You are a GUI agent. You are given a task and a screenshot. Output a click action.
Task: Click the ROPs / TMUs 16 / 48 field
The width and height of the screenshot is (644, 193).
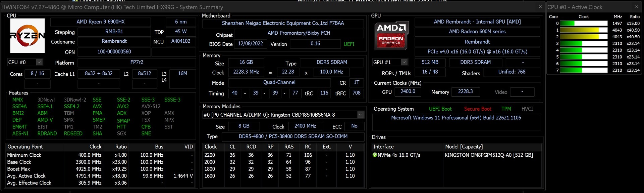430,72
